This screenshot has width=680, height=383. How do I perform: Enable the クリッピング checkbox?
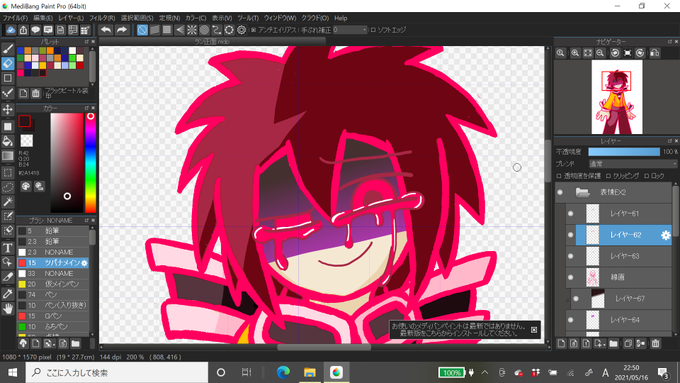tap(608, 176)
